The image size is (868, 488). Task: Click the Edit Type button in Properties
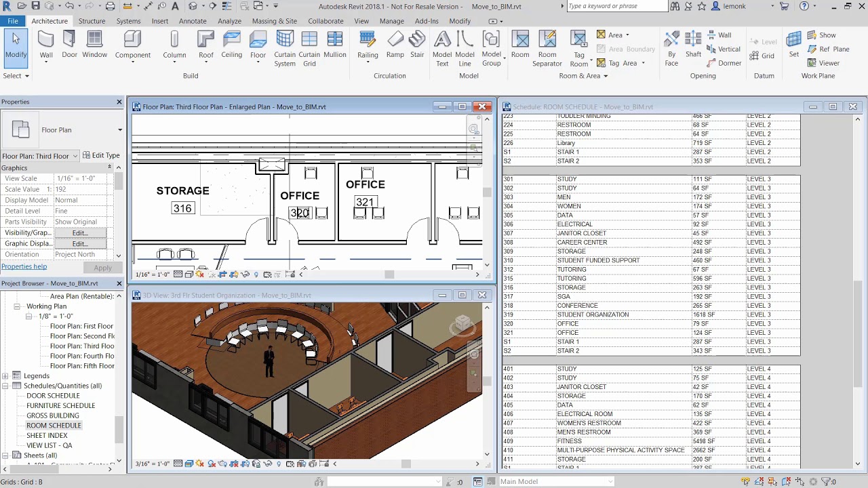coord(101,155)
